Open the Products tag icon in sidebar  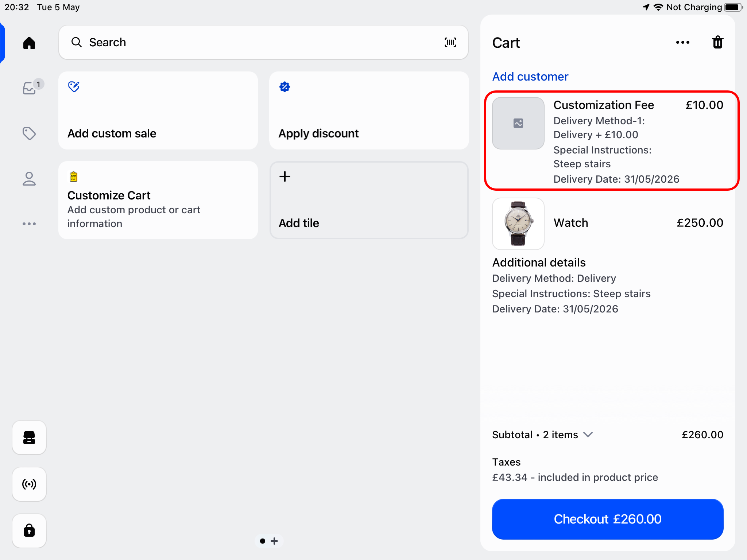(29, 133)
